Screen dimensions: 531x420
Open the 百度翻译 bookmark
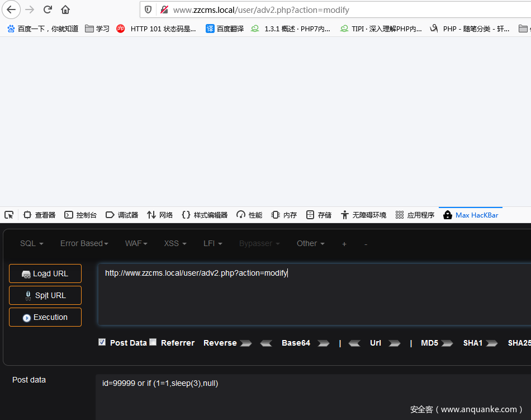(225, 29)
